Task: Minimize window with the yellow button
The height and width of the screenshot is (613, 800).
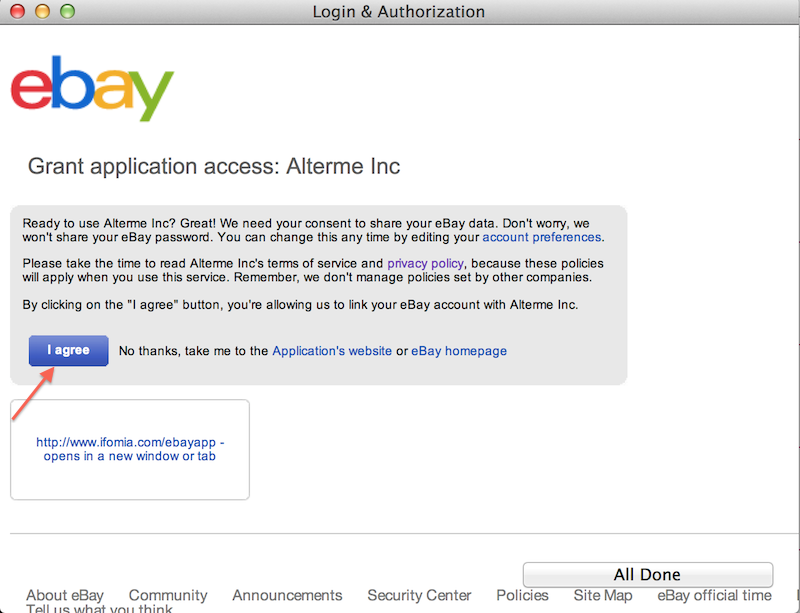Action: pyautogui.click(x=42, y=12)
